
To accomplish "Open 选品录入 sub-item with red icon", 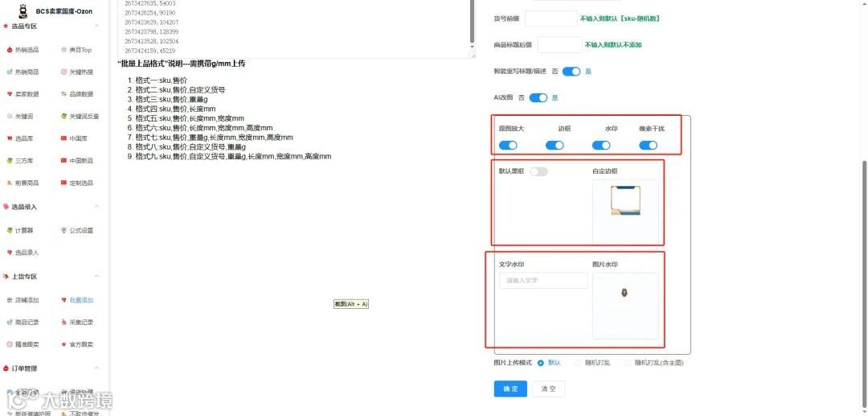I will pos(23,253).
